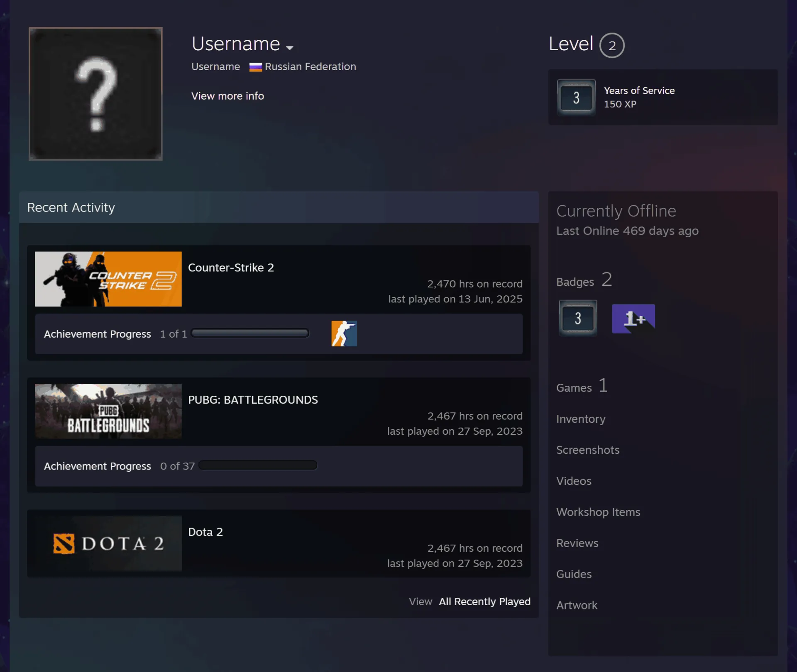View All Recently Played games

[484, 601]
